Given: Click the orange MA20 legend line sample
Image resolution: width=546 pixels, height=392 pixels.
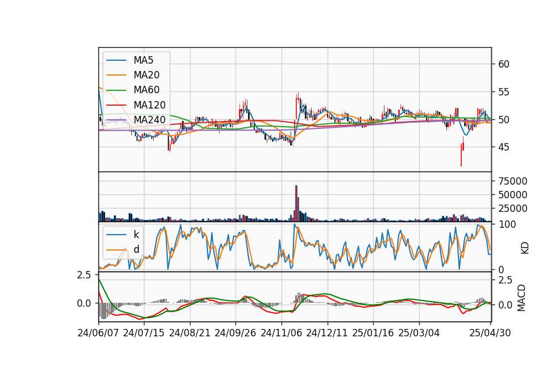Looking at the screenshot, I should [116, 75].
